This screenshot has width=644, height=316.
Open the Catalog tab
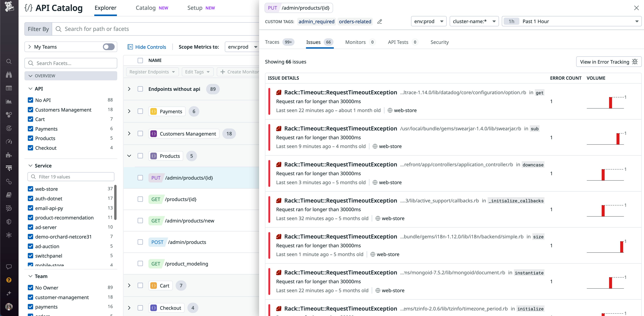click(146, 8)
